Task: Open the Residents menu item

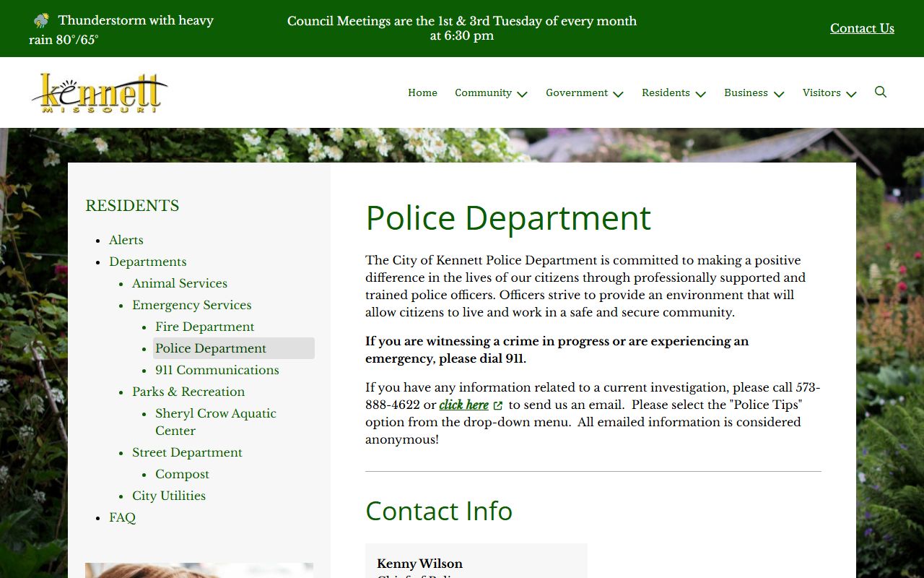Action: pos(666,92)
